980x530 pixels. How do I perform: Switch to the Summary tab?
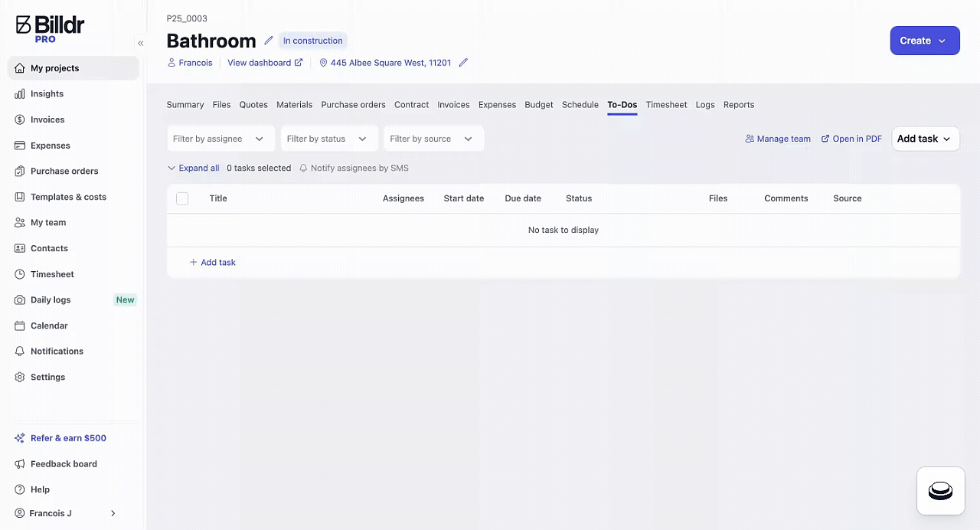pos(185,105)
